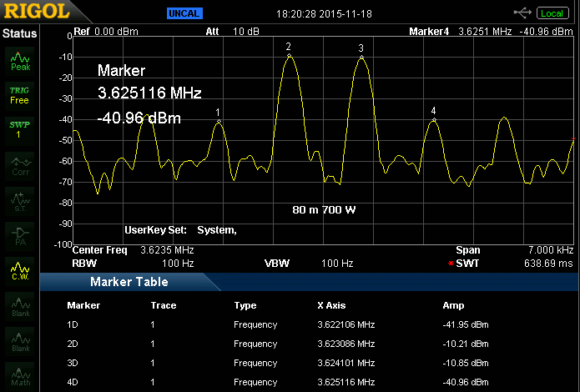
Task: Select the C.W. trace status icon
Action: [x=20, y=270]
